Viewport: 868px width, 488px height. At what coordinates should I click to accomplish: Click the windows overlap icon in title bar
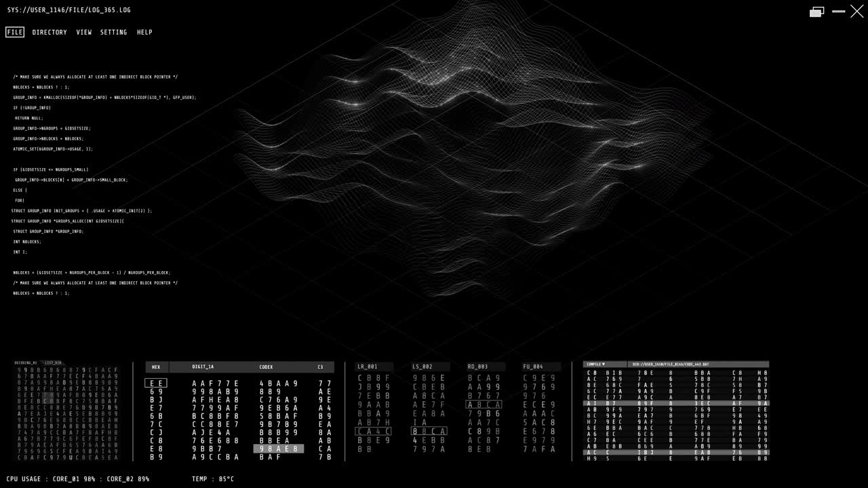(x=816, y=12)
